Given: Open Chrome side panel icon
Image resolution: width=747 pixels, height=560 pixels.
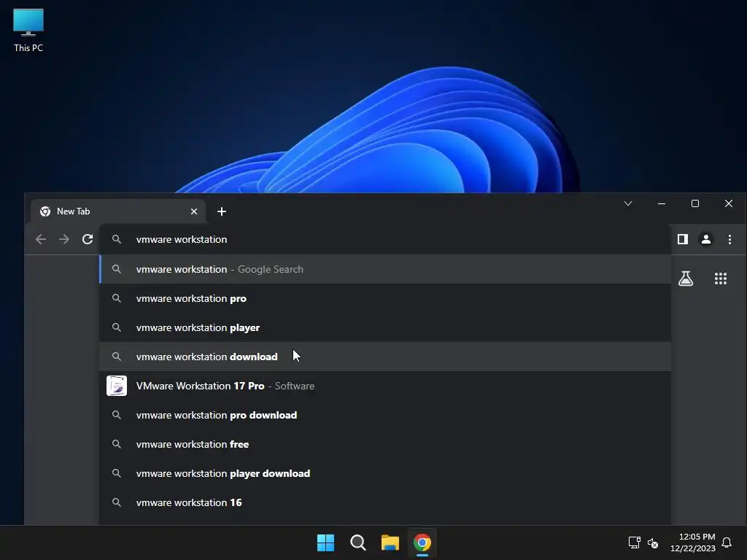Looking at the screenshot, I should pos(683,239).
